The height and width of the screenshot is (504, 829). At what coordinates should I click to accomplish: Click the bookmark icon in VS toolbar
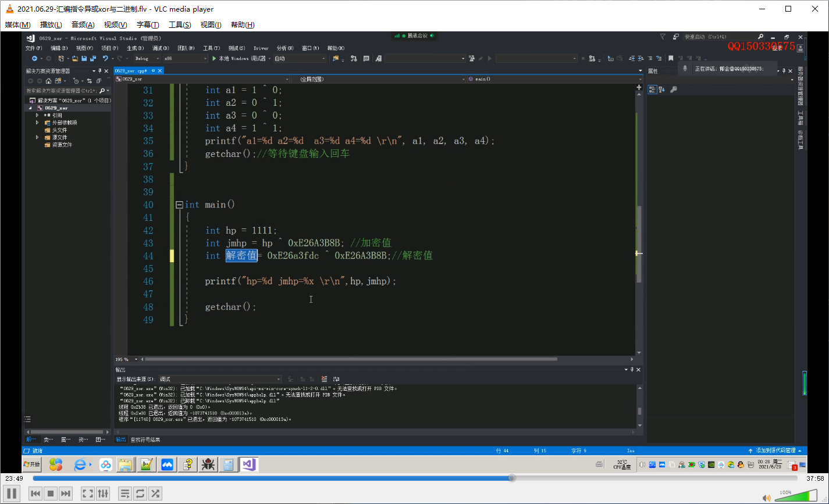tap(671, 59)
